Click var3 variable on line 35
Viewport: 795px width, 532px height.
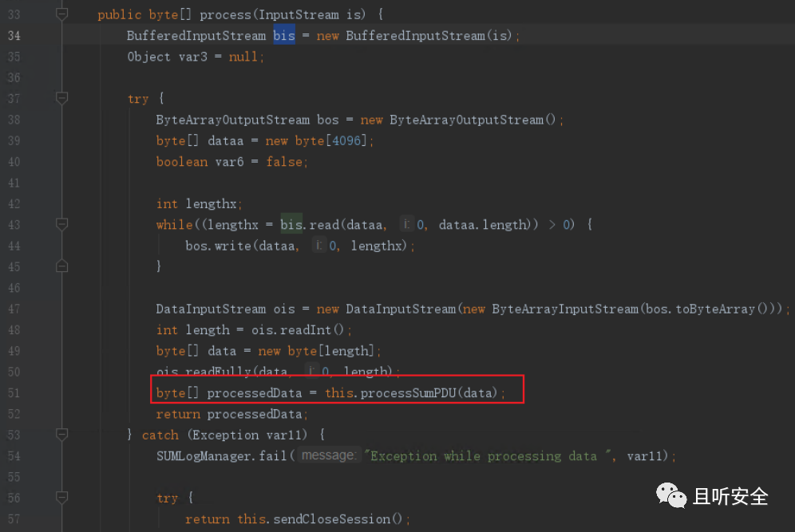pos(192,57)
